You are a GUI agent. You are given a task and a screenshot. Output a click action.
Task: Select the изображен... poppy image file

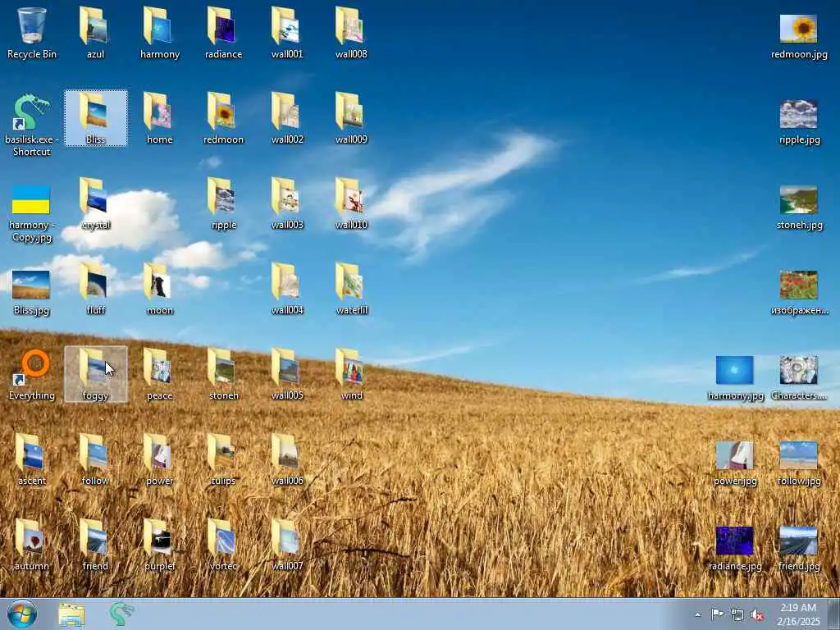pos(799,293)
